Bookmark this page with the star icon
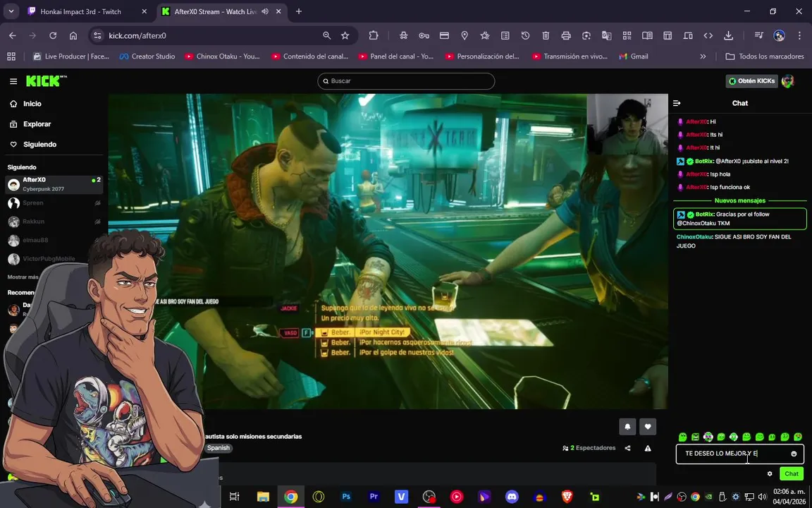812x508 pixels. pyautogui.click(x=345, y=36)
